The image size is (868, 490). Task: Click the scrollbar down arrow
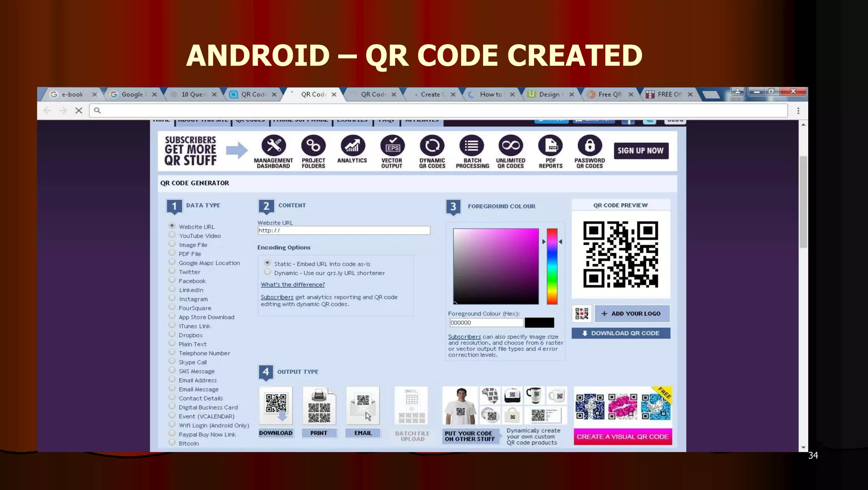point(803,448)
